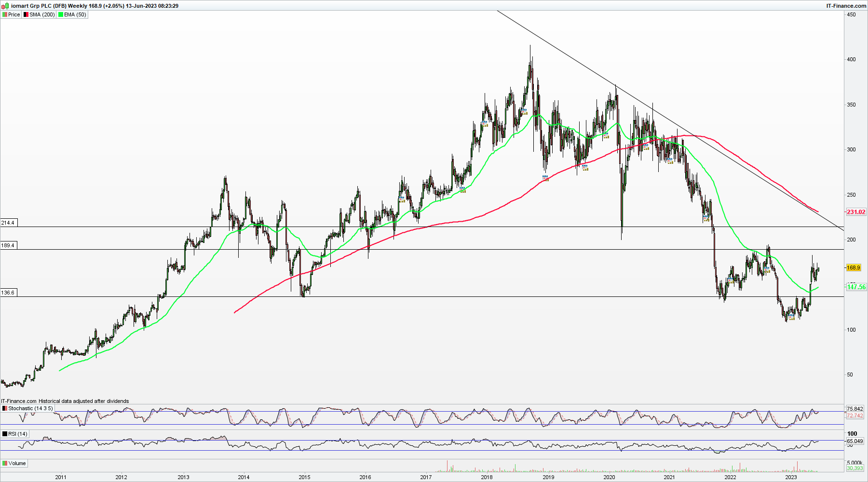Click the yellow 168.9 current price tag
Screen dimensions: 868x482
[854, 268]
